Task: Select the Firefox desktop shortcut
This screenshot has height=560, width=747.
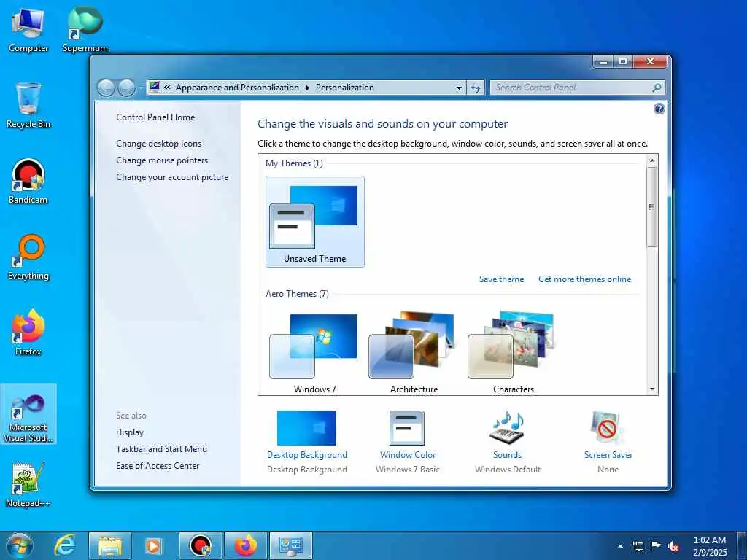Action: click(x=28, y=332)
